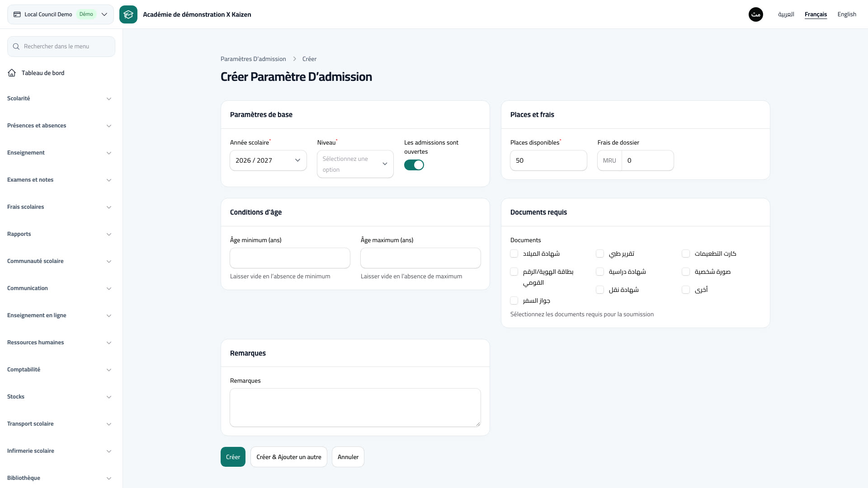The image size is (868, 488).
Task: Open the Local Council Demo switcher
Action: point(61,14)
